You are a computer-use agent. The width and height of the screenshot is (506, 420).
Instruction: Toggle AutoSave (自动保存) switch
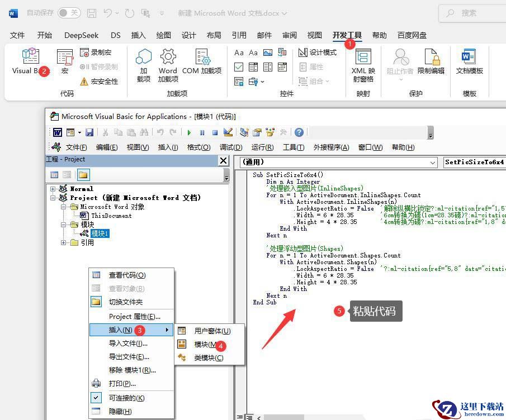click(x=69, y=13)
